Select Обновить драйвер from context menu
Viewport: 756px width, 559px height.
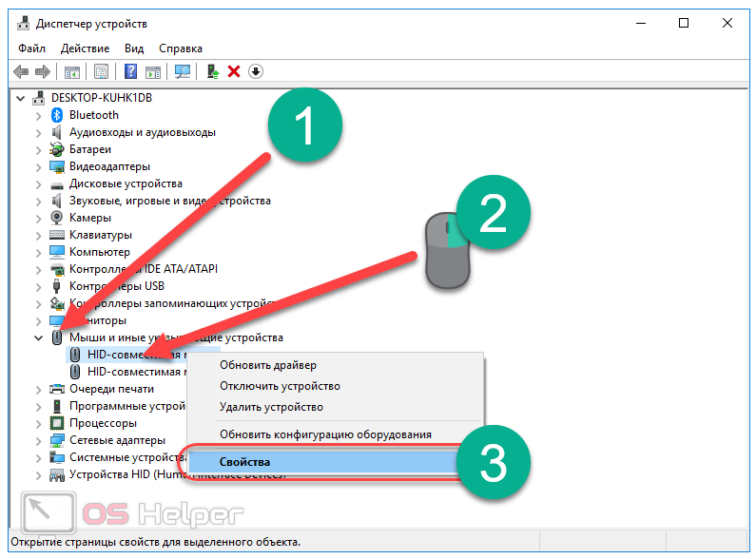pyautogui.click(x=268, y=365)
